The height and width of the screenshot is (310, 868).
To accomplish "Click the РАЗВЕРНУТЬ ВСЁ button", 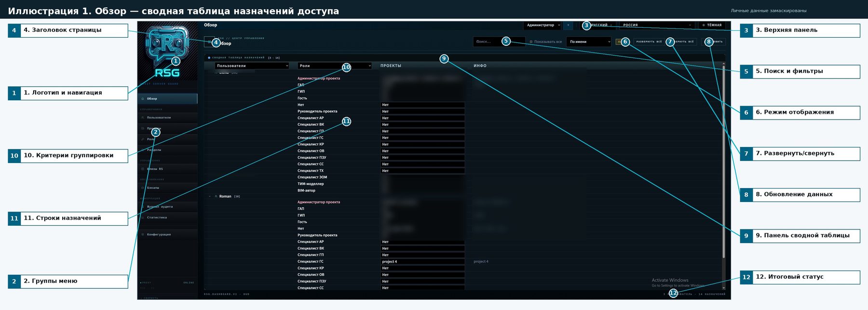I will 649,42.
